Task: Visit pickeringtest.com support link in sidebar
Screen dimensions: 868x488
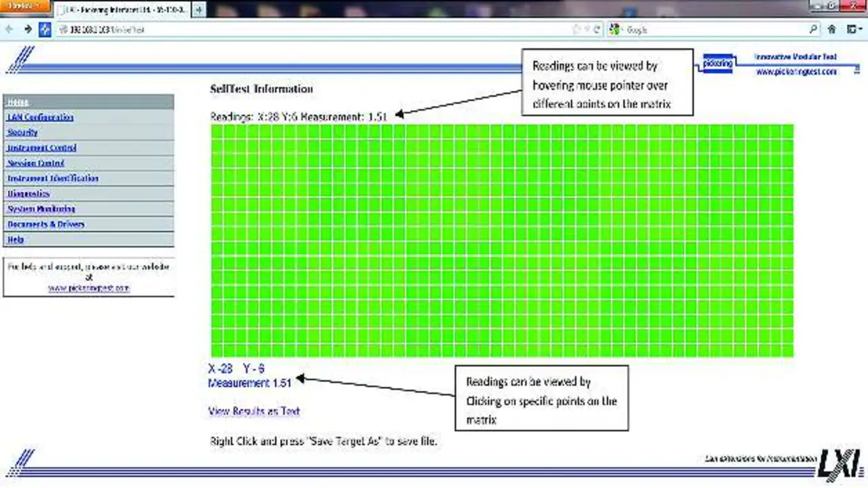Action: [x=89, y=288]
